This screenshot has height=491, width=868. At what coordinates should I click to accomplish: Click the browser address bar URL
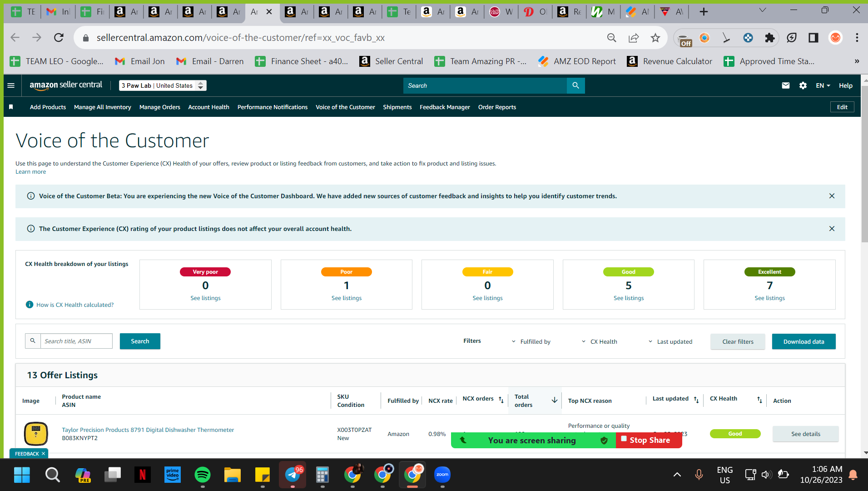pos(241,38)
